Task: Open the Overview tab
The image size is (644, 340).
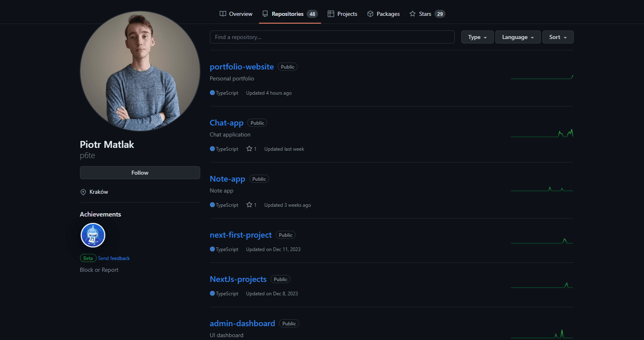Action: click(x=236, y=14)
